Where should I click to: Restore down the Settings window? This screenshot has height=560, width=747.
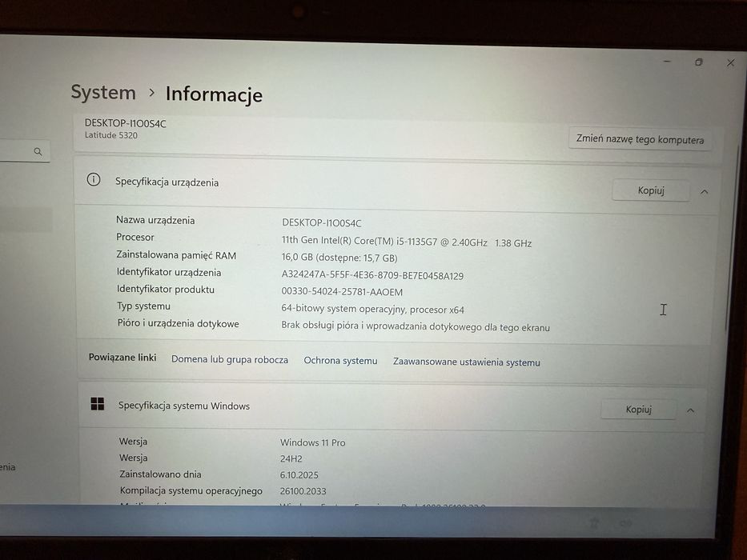pyautogui.click(x=698, y=62)
